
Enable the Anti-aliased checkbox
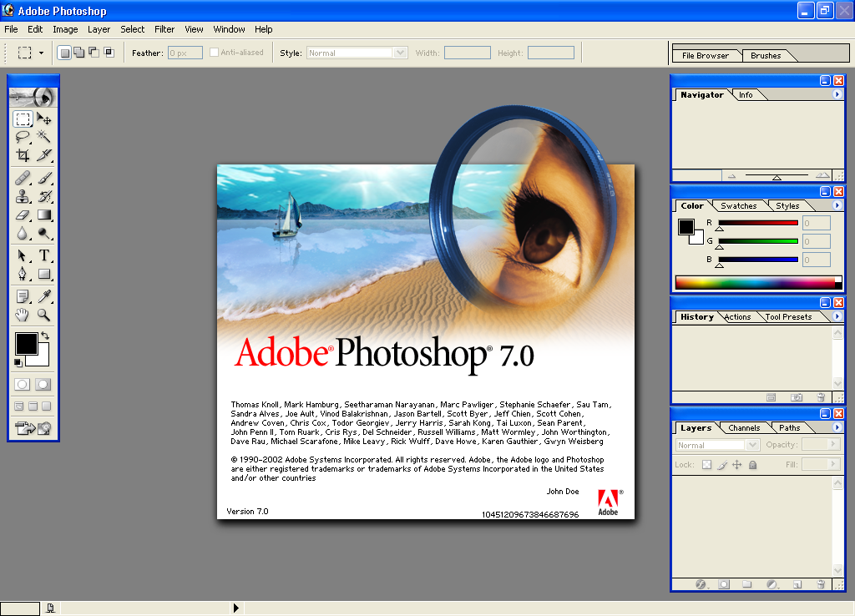click(x=215, y=53)
